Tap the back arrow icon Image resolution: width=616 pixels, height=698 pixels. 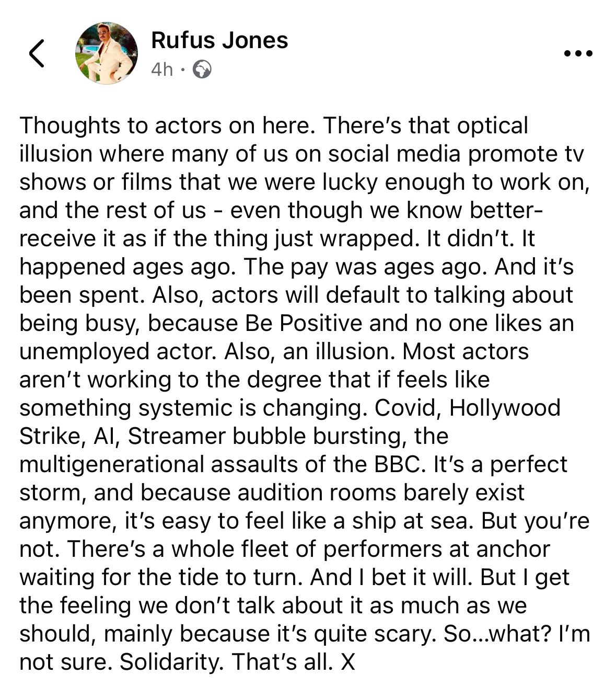click(37, 53)
